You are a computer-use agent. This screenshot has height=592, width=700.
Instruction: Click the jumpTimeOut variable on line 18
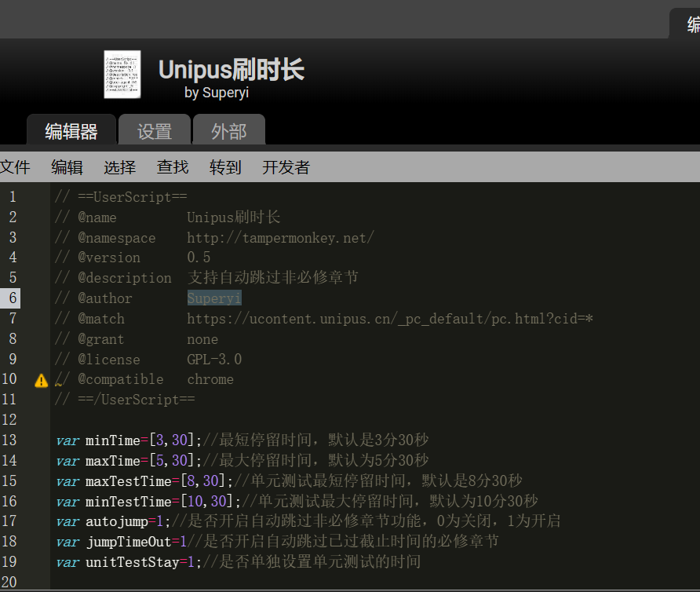coord(129,542)
